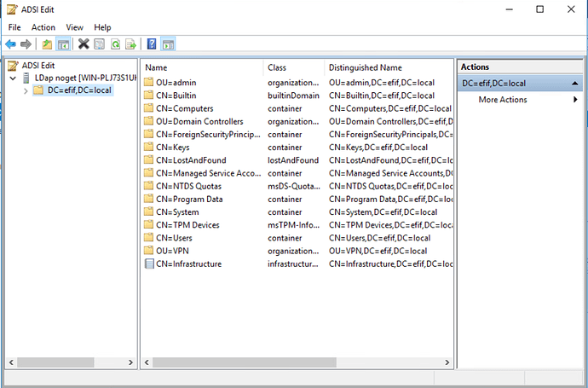
Task: Click the tree pane scroll right arrow
Action: [x=130, y=362]
